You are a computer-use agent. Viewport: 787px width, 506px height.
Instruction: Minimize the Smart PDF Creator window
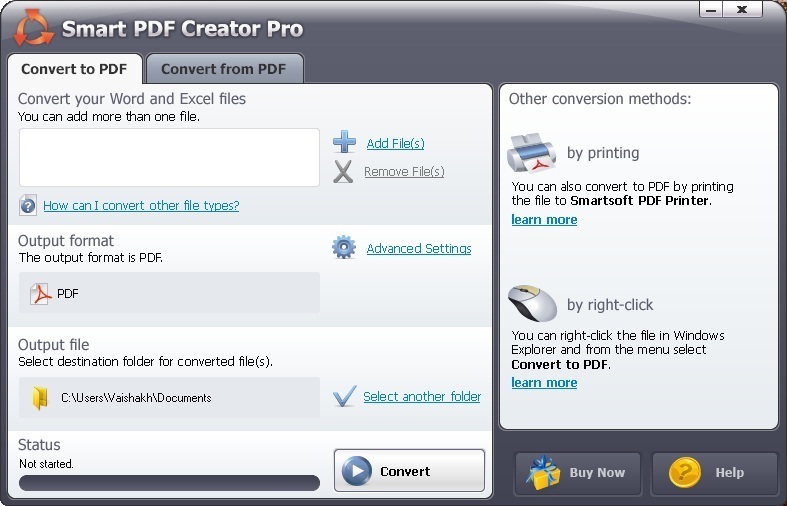pyautogui.click(x=711, y=10)
